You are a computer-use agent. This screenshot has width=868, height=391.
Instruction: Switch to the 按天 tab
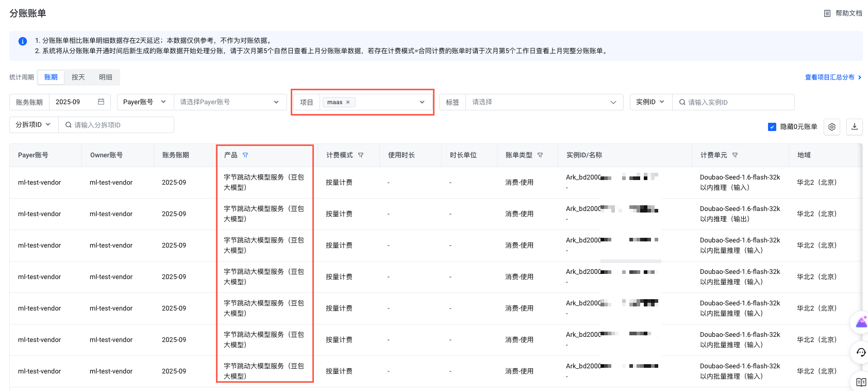click(78, 77)
